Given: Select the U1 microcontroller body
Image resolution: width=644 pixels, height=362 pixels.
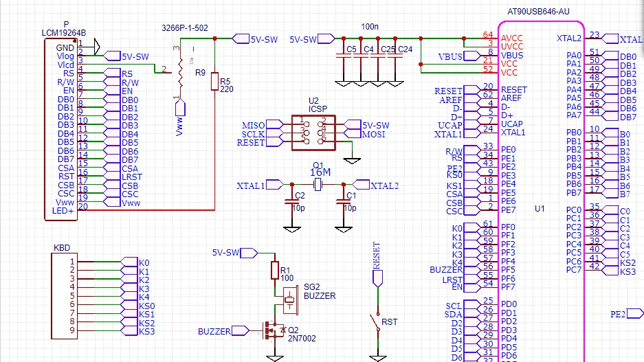Looking at the screenshot, I should (x=542, y=192).
